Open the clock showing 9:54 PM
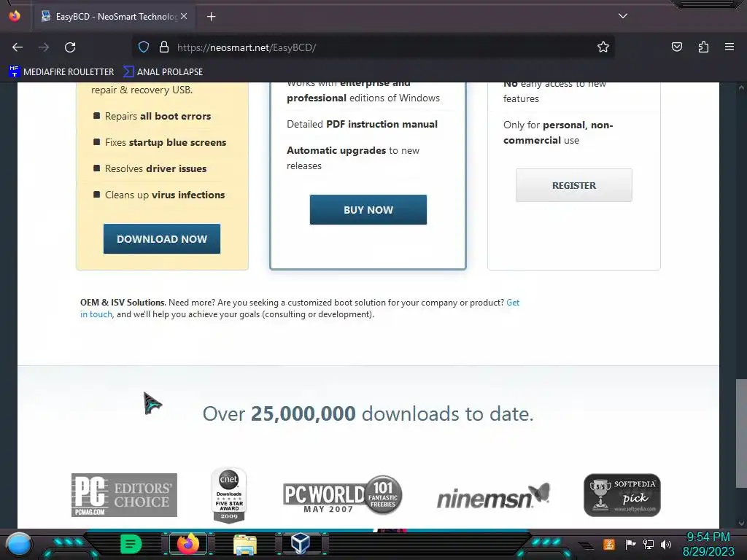Screen dimensions: 747x560 coord(708,544)
